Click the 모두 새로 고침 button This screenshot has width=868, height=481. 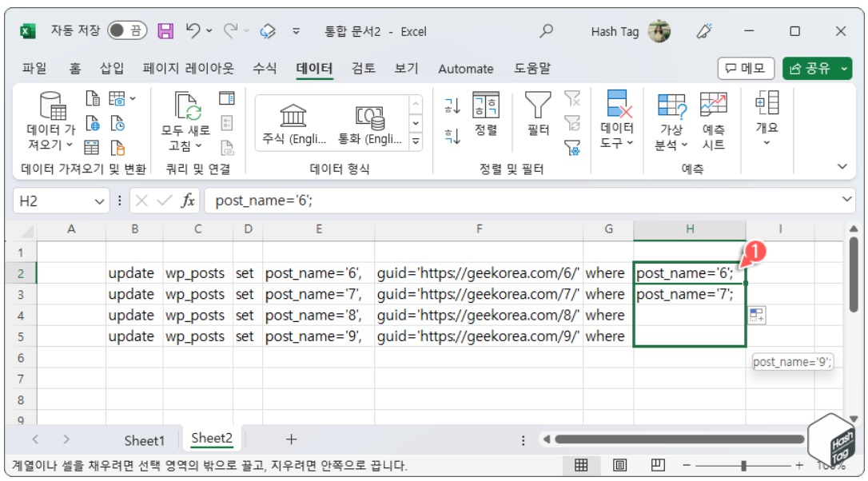186,121
